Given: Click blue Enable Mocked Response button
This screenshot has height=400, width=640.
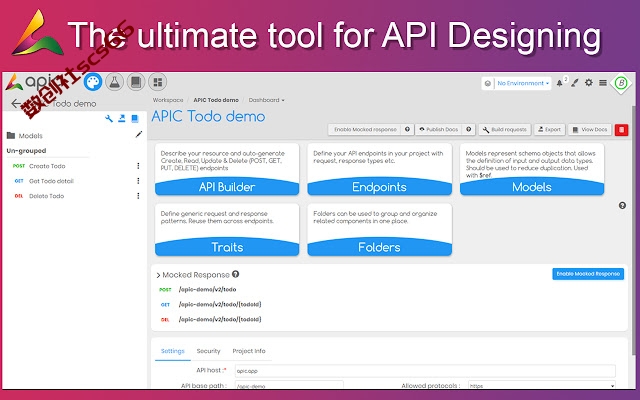Looking at the screenshot, I should point(588,274).
